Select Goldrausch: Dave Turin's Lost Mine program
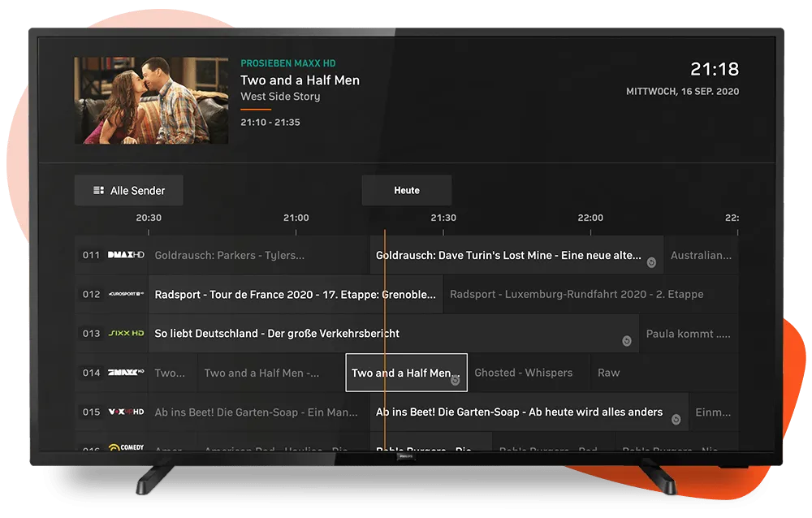 coord(516,255)
